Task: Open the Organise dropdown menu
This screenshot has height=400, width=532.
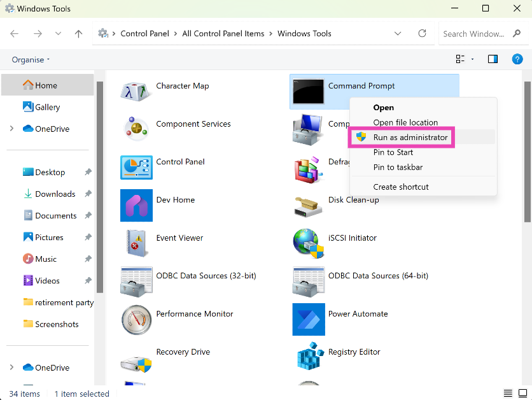Action: pos(31,60)
